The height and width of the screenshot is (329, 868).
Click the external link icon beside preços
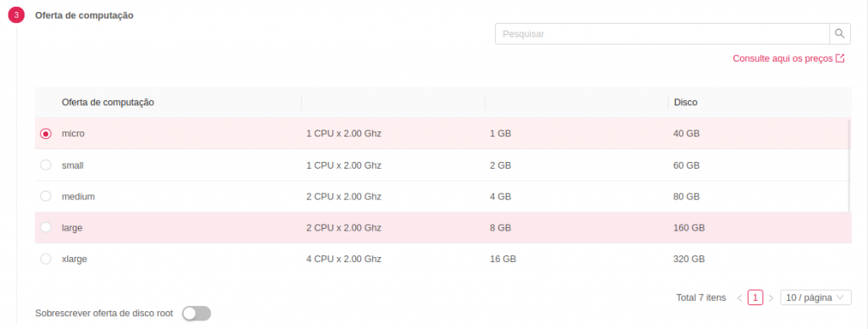(x=840, y=59)
